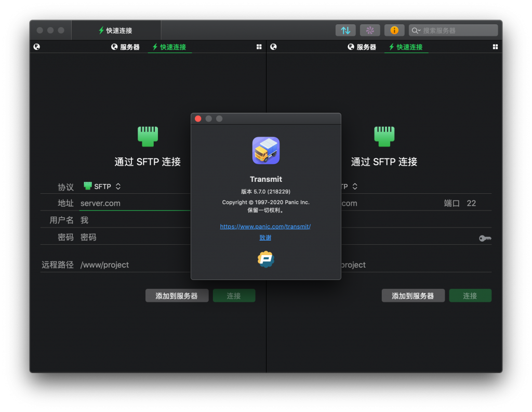Switch right pane to 服务器 tab

[362, 47]
